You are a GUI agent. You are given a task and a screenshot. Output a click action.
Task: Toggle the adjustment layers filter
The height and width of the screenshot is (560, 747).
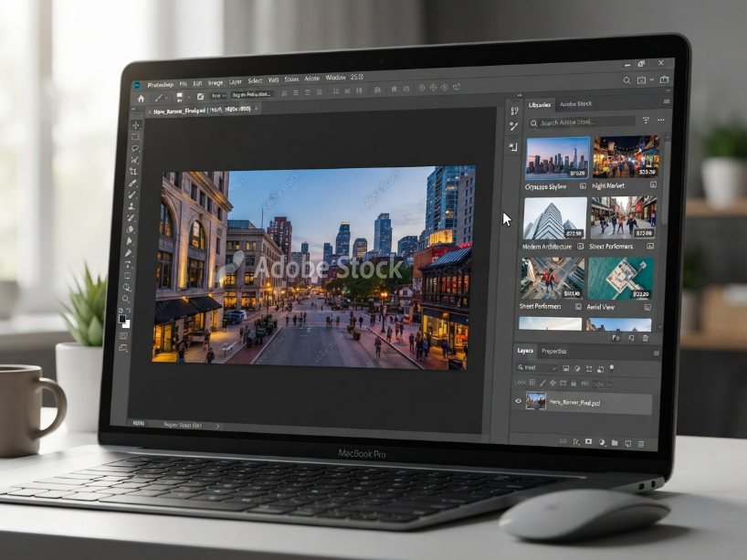point(577,368)
